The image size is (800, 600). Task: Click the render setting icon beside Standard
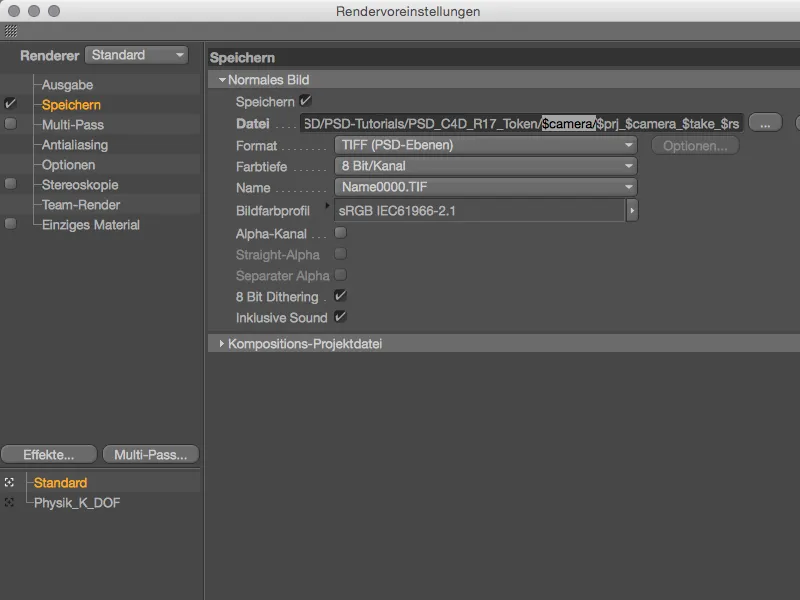(9, 482)
